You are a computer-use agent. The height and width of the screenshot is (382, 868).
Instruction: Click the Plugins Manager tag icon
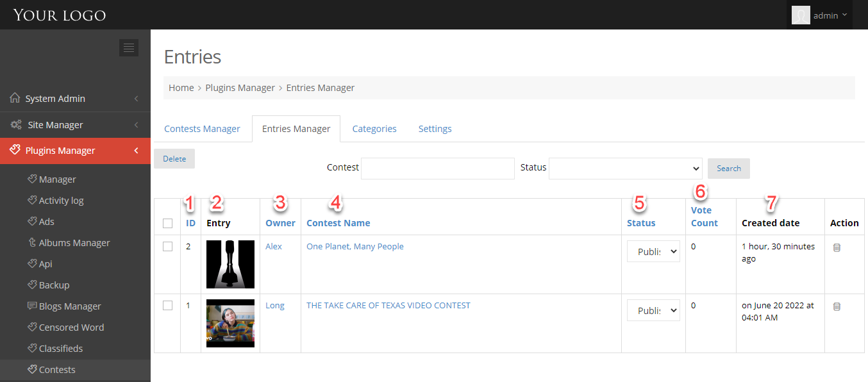pos(16,151)
